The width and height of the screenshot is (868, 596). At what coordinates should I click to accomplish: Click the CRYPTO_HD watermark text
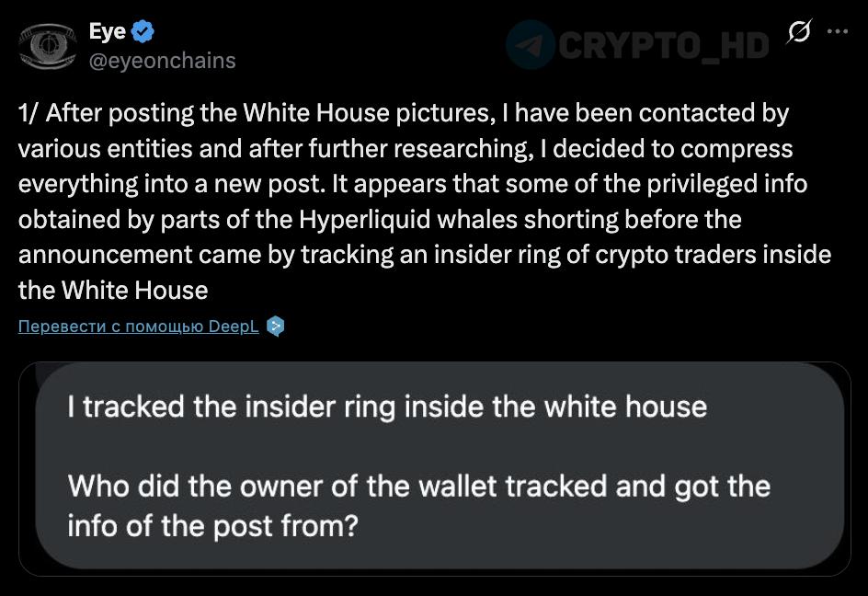click(x=662, y=44)
